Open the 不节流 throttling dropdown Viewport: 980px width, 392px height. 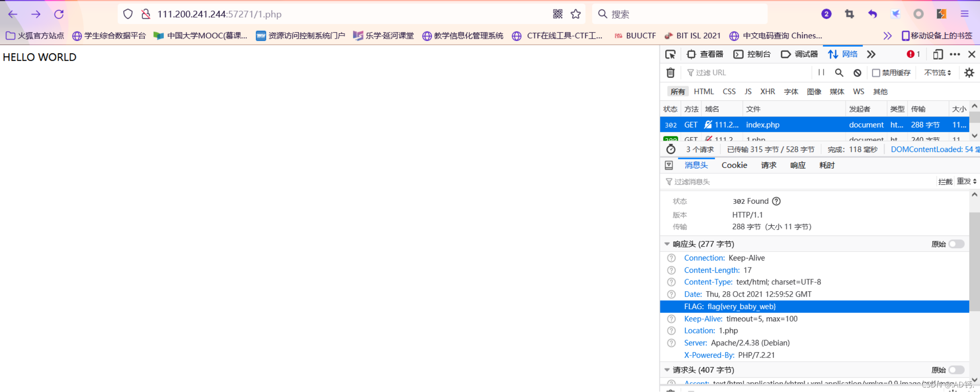937,73
